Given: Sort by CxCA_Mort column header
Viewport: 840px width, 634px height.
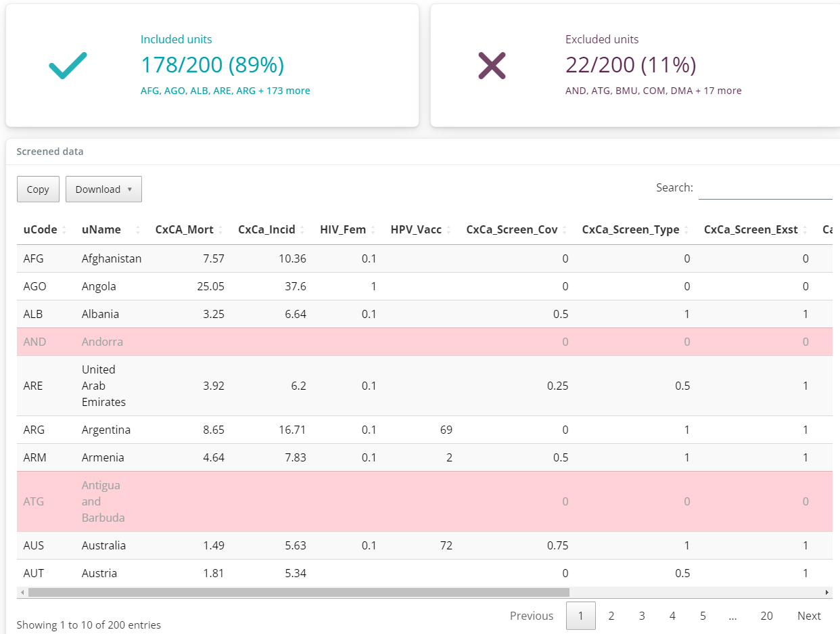Looking at the screenshot, I should click(184, 229).
